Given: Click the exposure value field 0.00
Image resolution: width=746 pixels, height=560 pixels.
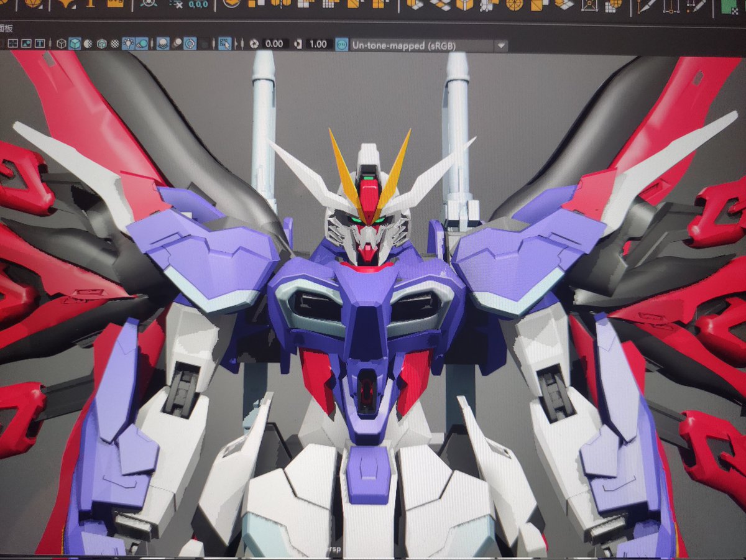Looking at the screenshot, I should pos(275,44).
